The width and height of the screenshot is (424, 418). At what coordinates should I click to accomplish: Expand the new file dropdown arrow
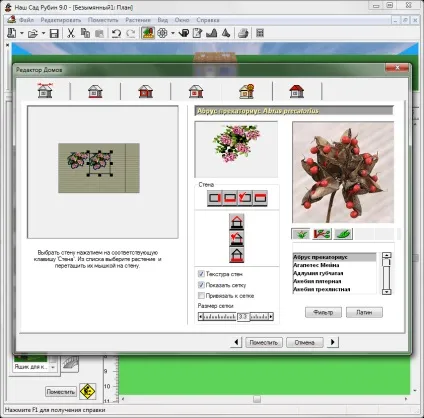pos(22,33)
